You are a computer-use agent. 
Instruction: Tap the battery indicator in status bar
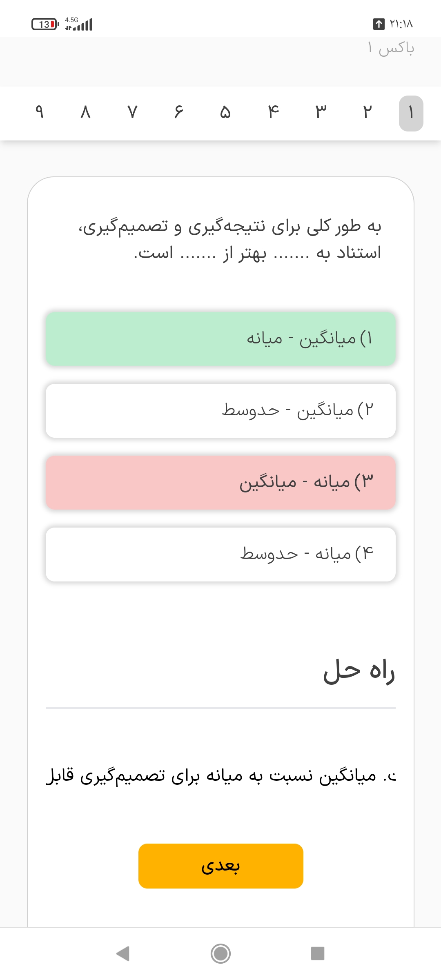(x=45, y=24)
